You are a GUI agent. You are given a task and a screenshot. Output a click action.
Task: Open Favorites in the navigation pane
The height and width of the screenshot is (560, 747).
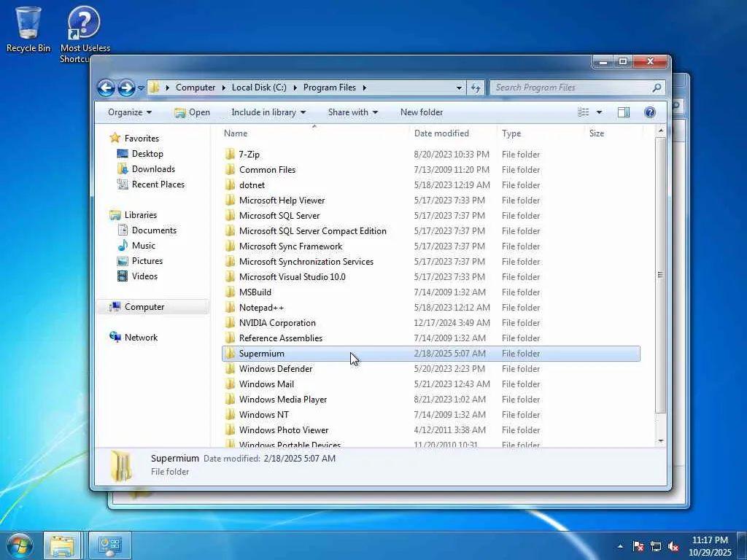(x=134, y=138)
